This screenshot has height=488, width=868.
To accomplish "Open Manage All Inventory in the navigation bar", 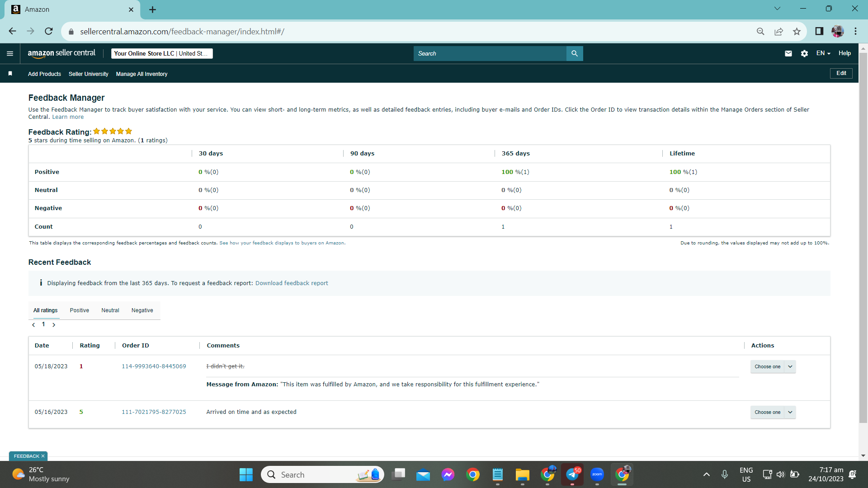I will coord(142,74).
